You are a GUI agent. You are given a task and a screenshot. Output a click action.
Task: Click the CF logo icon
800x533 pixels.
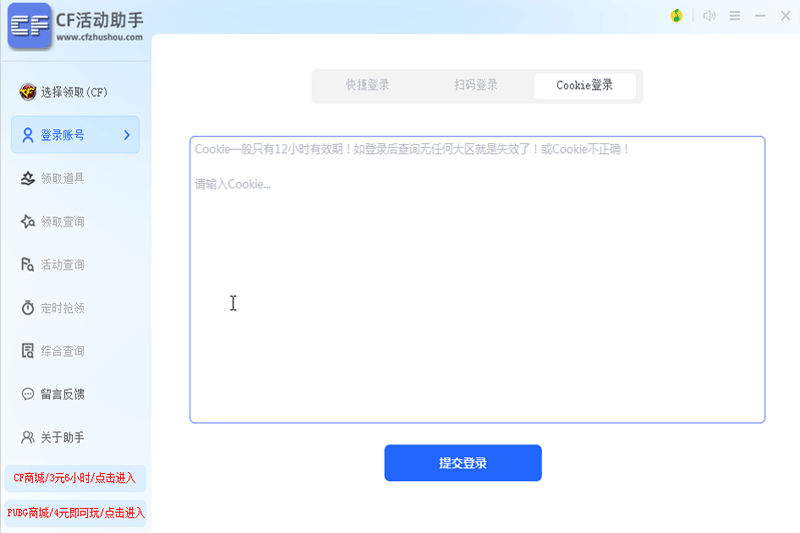coord(29,26)
